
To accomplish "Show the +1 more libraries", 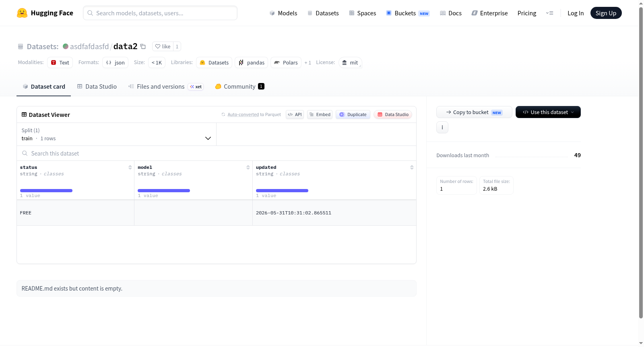I will [x=308, y=62].
